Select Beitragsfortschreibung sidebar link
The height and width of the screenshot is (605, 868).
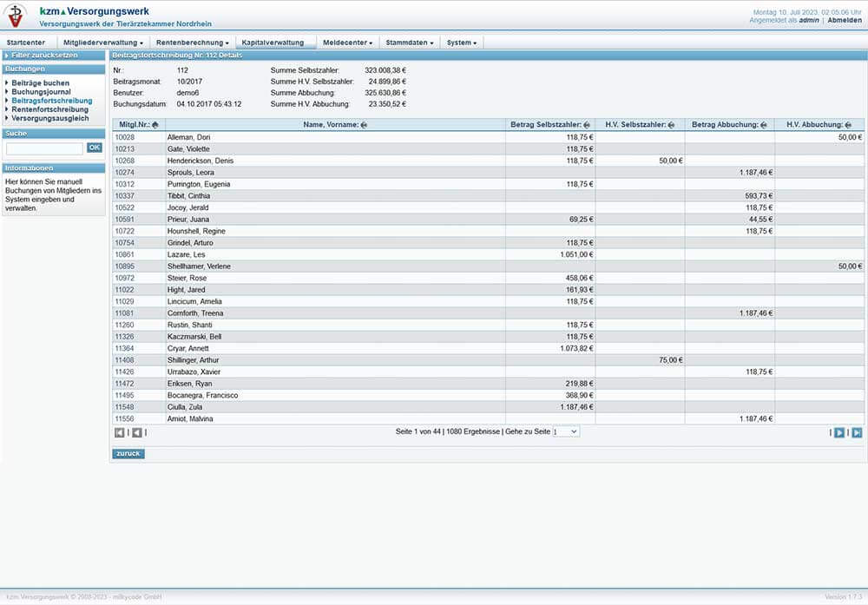tap(52, 101)
